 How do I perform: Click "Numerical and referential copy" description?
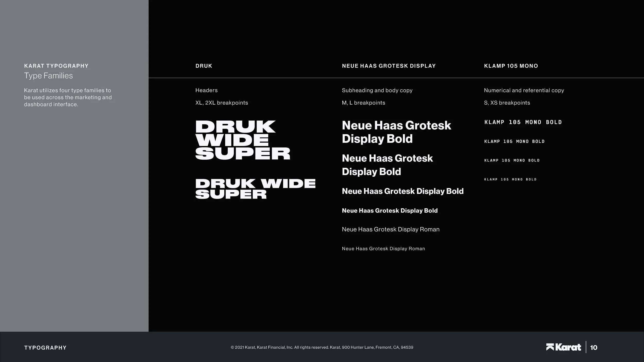524,90
